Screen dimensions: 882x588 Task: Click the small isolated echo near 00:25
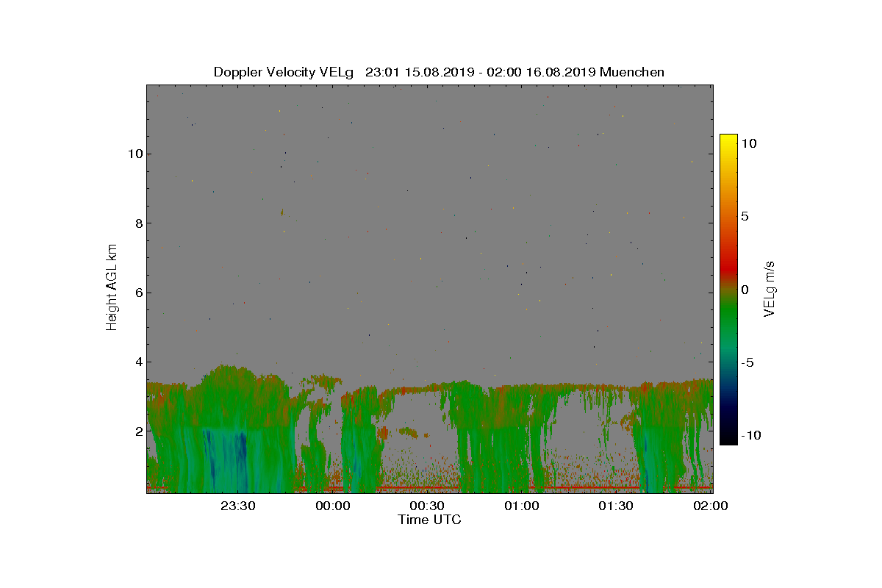409,432
